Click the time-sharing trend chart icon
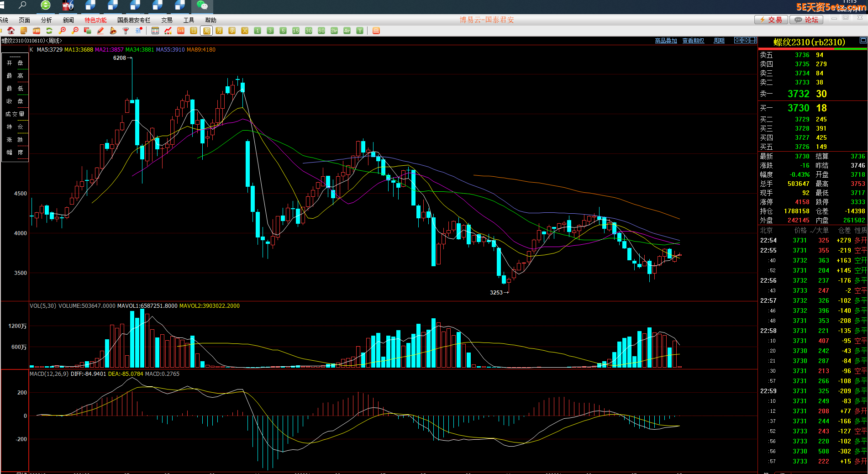Viewport: 868px width, 474px height. tap(168, 31)
